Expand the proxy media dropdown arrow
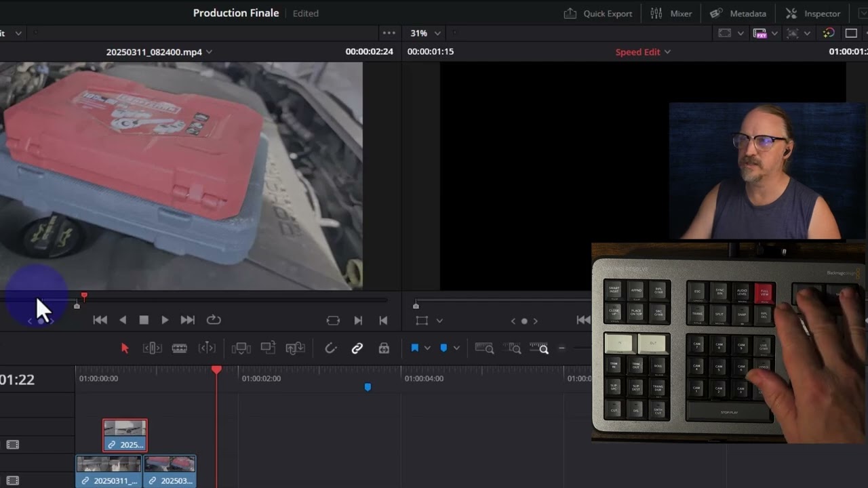Image resolution: width=868 pixels, height=488 pixels. (x=774, y=33)
